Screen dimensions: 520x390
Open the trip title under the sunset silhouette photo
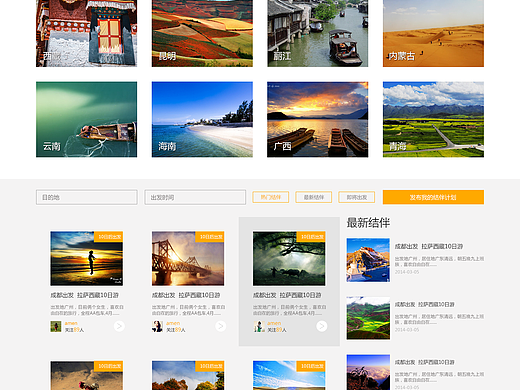coord(85,295)
